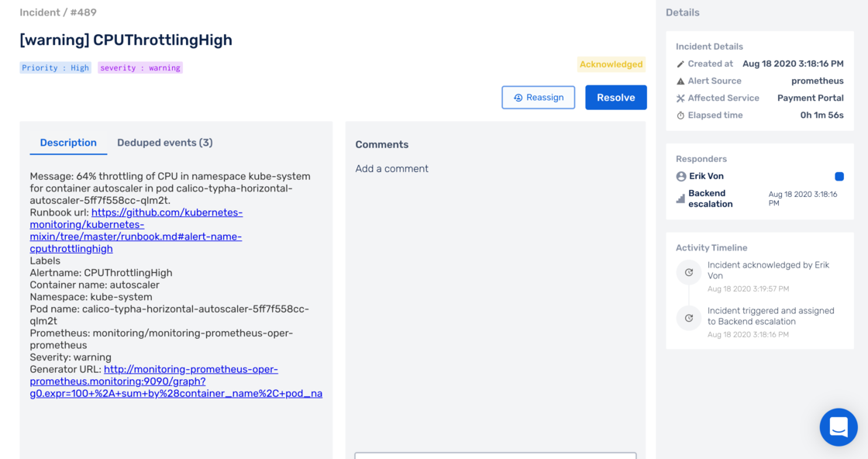This screenshot has width=868, height=459.
Task: Click the Severity: warning description line
Action: 71,357
